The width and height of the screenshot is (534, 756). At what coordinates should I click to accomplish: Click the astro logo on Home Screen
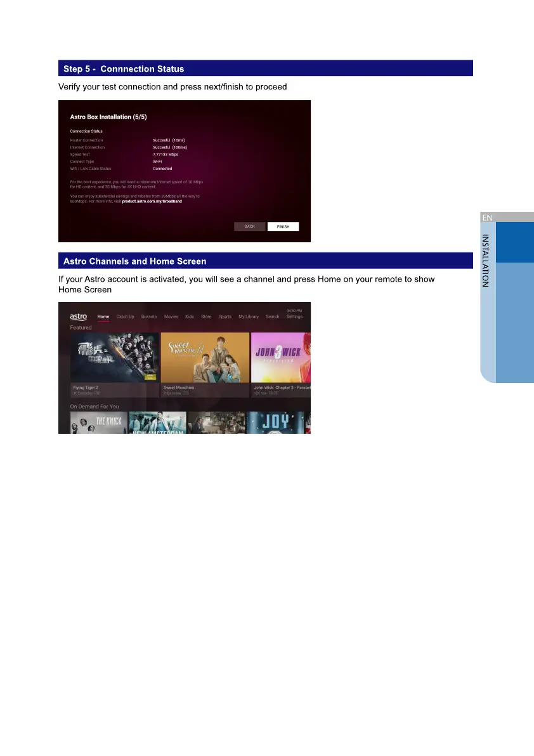pyautogui.click(x=78, y=316)
